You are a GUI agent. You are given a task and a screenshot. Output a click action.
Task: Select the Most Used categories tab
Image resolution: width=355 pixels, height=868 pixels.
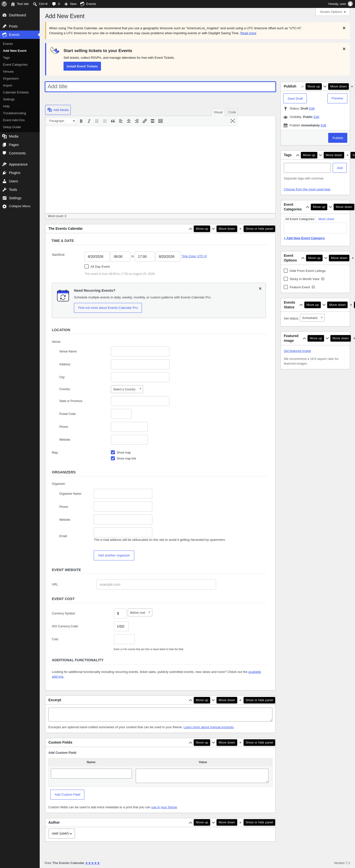click(x=326, y=219)
